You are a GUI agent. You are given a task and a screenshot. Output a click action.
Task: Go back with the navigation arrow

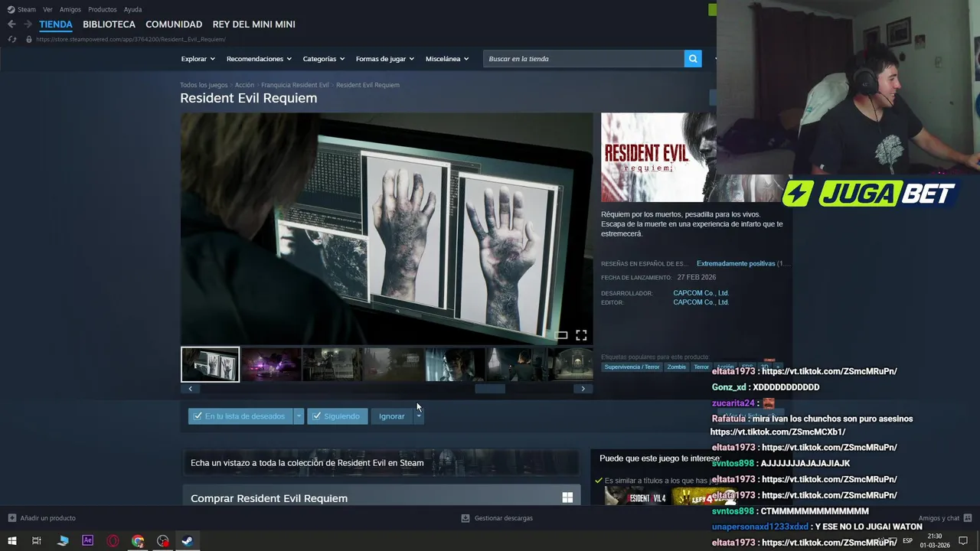point(11,24)
